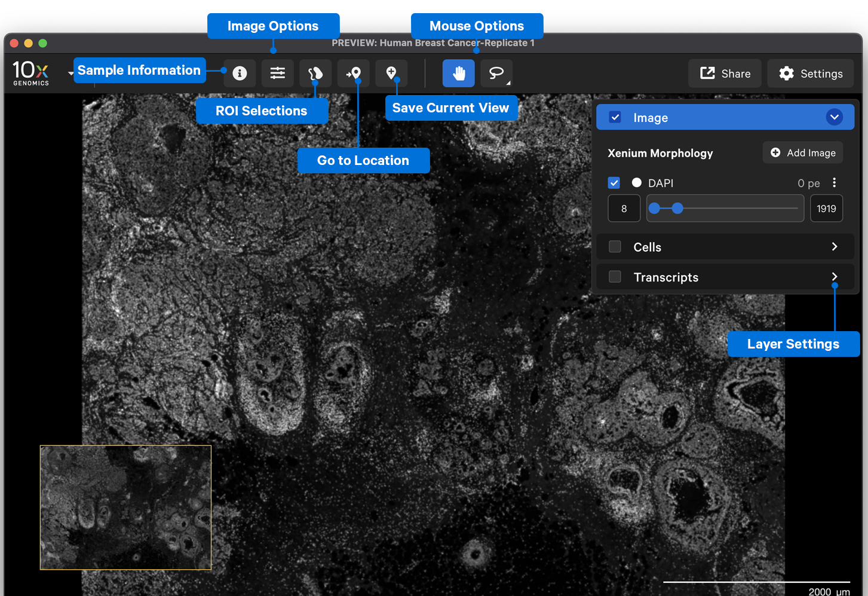Viewport: 868px width, 596px height.
Task: Open Image Options sliders icon
Action: (x=277, y=74)
